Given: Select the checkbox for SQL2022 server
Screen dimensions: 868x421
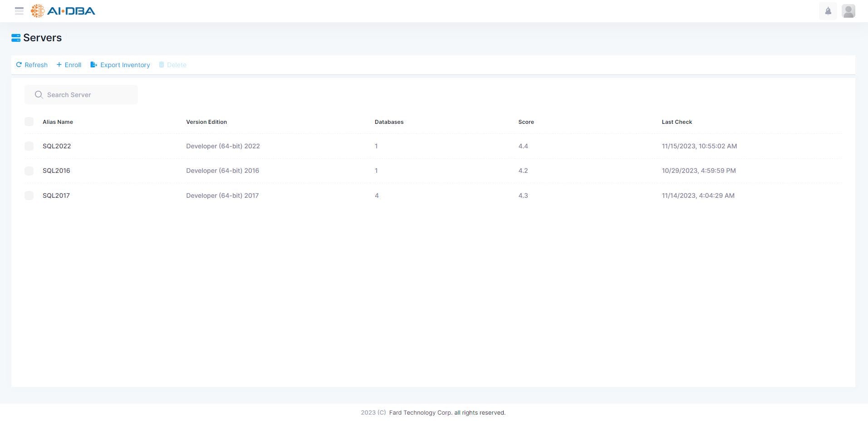Looking at the screenshot, I should click(x=29, y=146).
